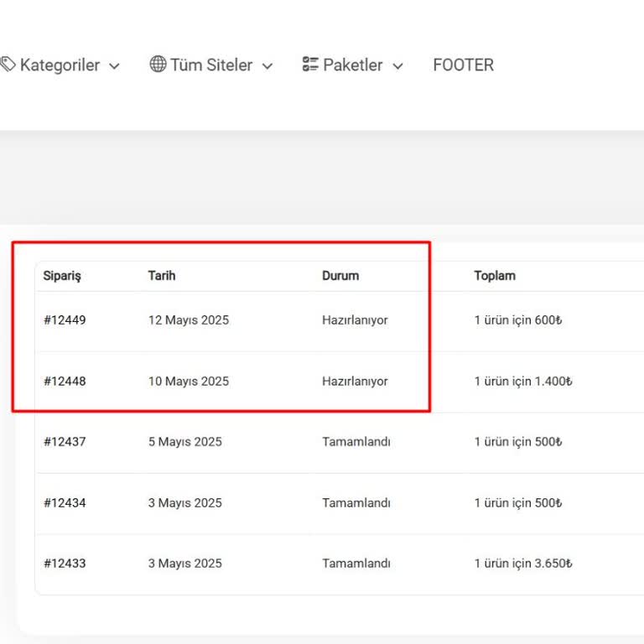The width and height of the screenshot is (644, 644).
Task: Open the FOOTER menu item
Action: click(x=463, y=65)
